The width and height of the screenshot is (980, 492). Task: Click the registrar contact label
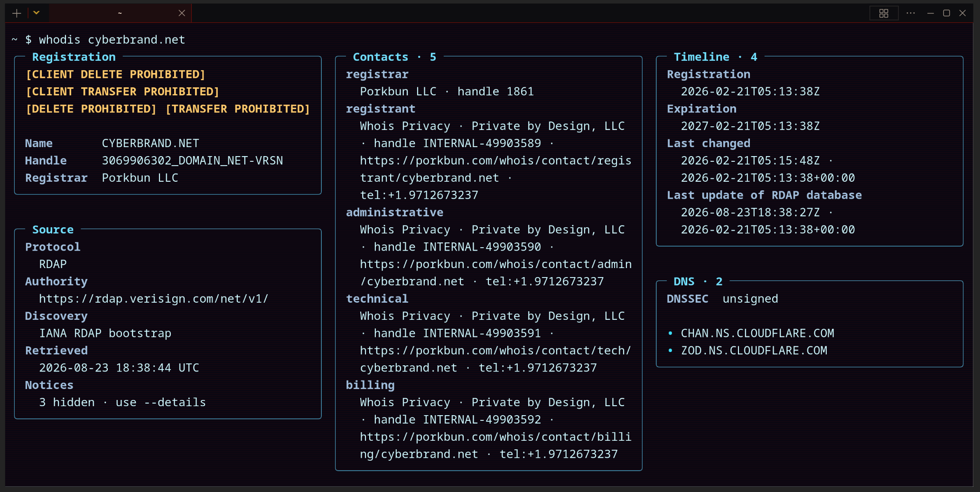click(377, 74)
